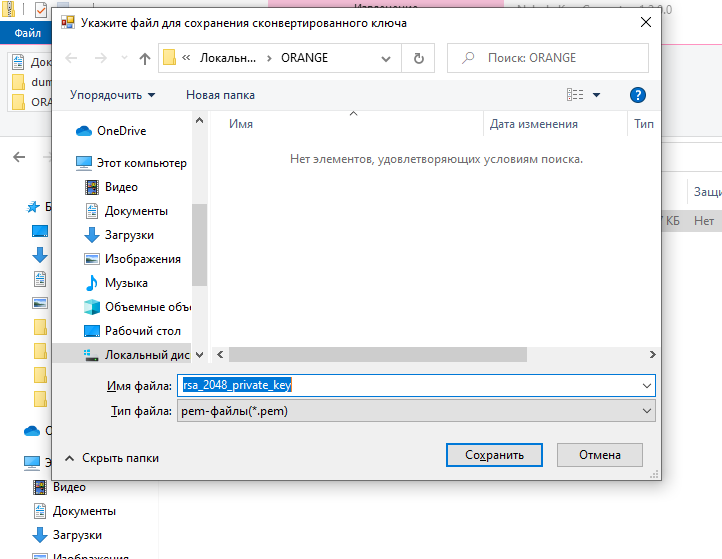Open 'Тип файла' pem-файлы dropdown
The height and width of the screenshot is (559, 722).
pyautogui.click(x=416, y=411)
